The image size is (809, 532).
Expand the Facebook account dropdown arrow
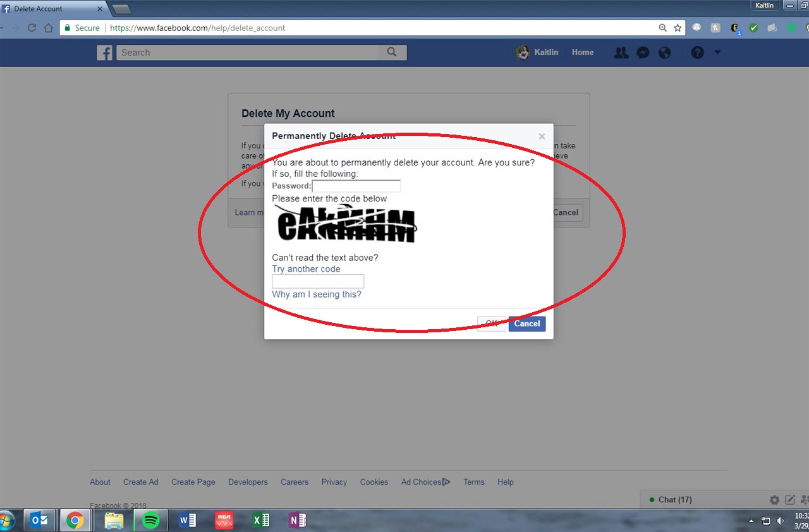coord(717,52)
